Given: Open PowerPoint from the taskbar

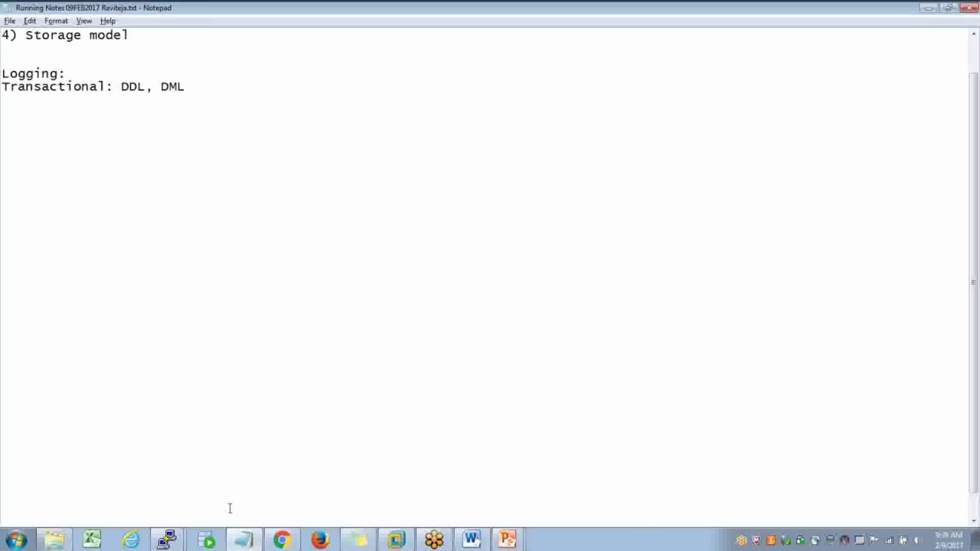Looking at the screenshot, I should click(508, 540).
